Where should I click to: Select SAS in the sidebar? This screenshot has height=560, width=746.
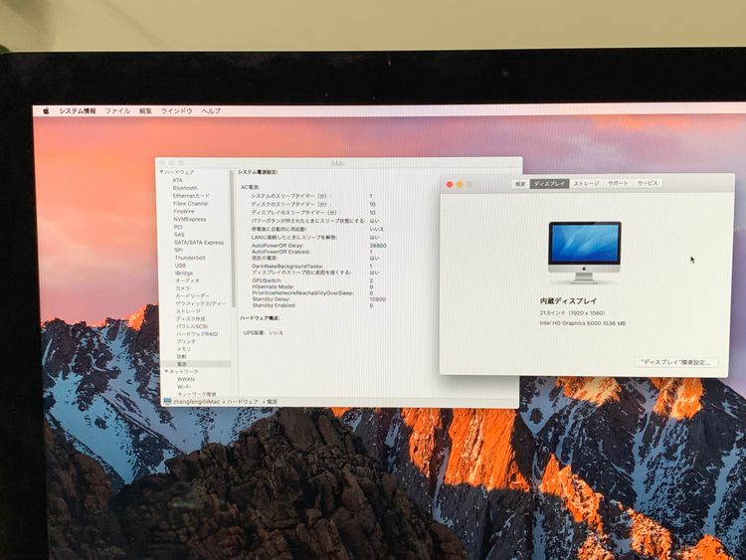179,235
